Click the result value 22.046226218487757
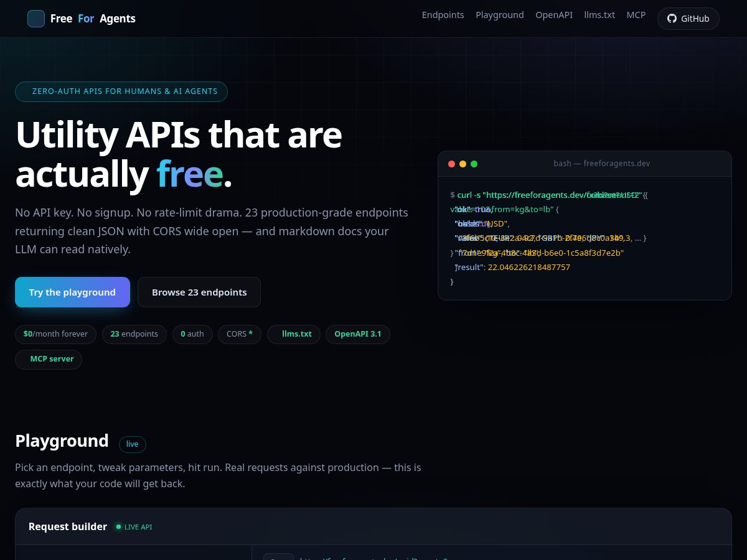747x560 pixels. [x=529, y=268]
